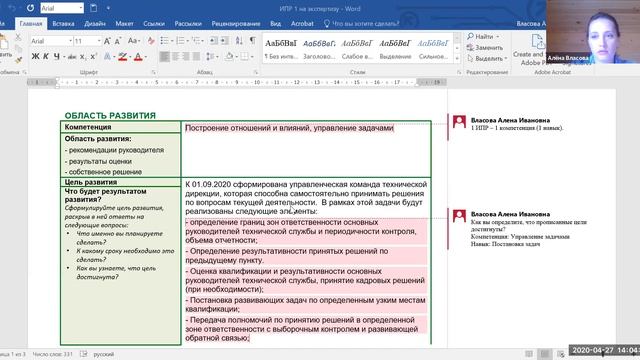Image resolution: width=640 pixels, height=360 pixels.
Task: Toggle italic (К) formatting
Action: [46, 56]
